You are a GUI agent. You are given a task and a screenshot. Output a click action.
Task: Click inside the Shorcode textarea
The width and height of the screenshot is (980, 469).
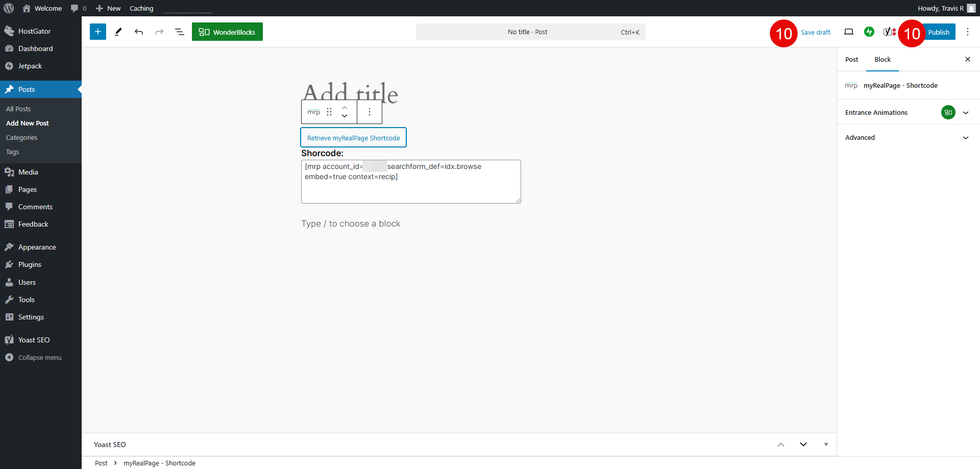(x=411, y=182)
